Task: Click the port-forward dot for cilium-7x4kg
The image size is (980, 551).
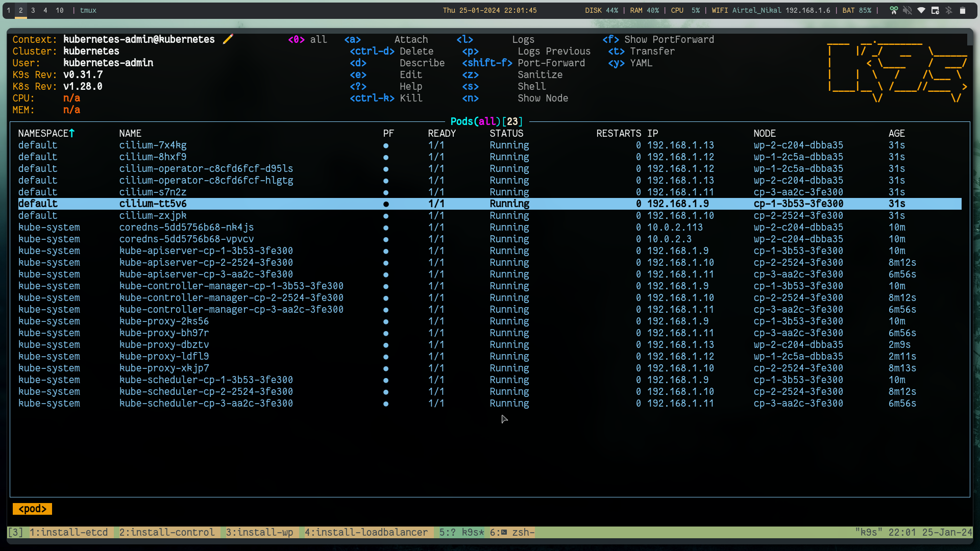Action: click(386, 146)
